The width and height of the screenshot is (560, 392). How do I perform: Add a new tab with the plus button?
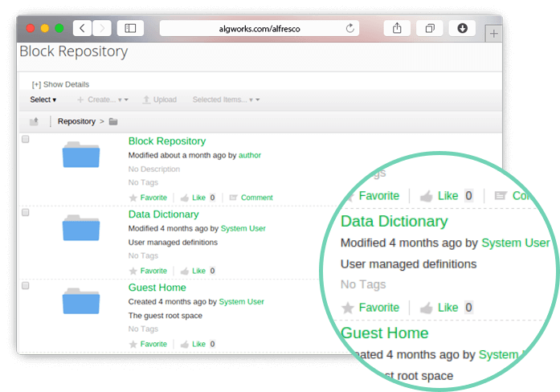click(494, 34)
